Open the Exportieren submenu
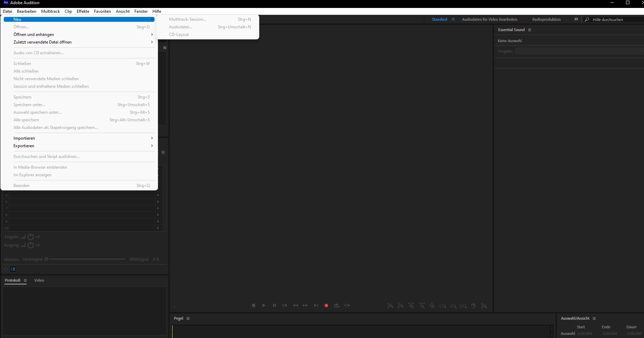The height and width of the screenshot is (338, 644). point(79,146)
